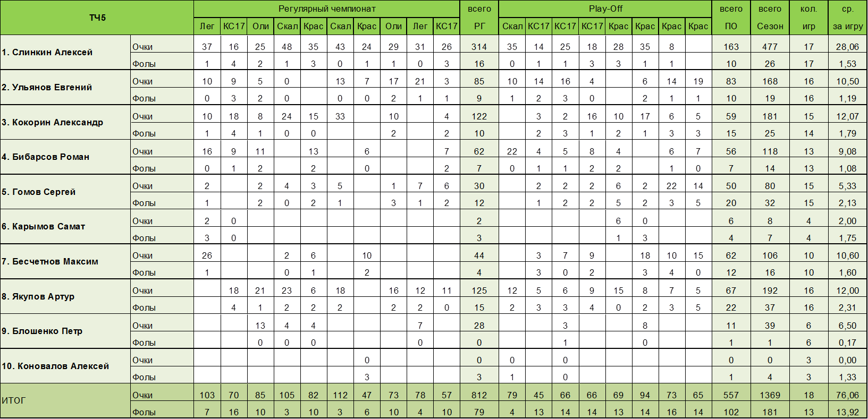Select the кол. игр column header
The height and width of the screenshot is (419, 868).
(808, 18)
